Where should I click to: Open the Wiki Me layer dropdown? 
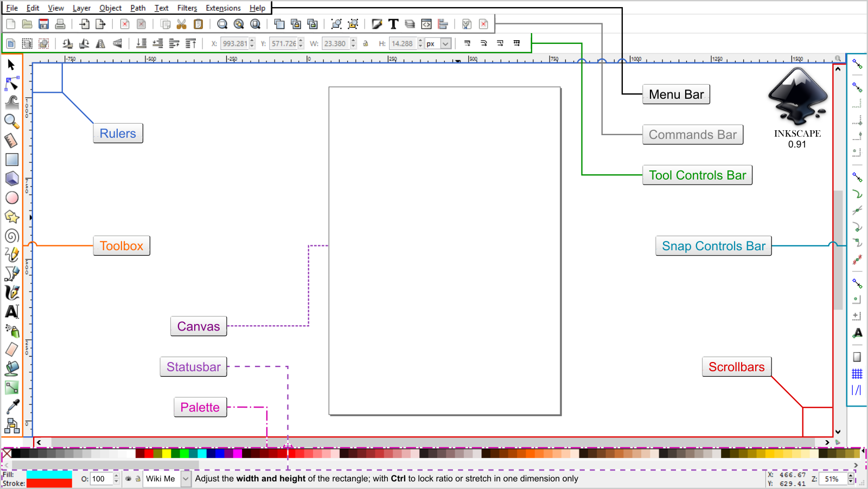(x=186, y=479)
